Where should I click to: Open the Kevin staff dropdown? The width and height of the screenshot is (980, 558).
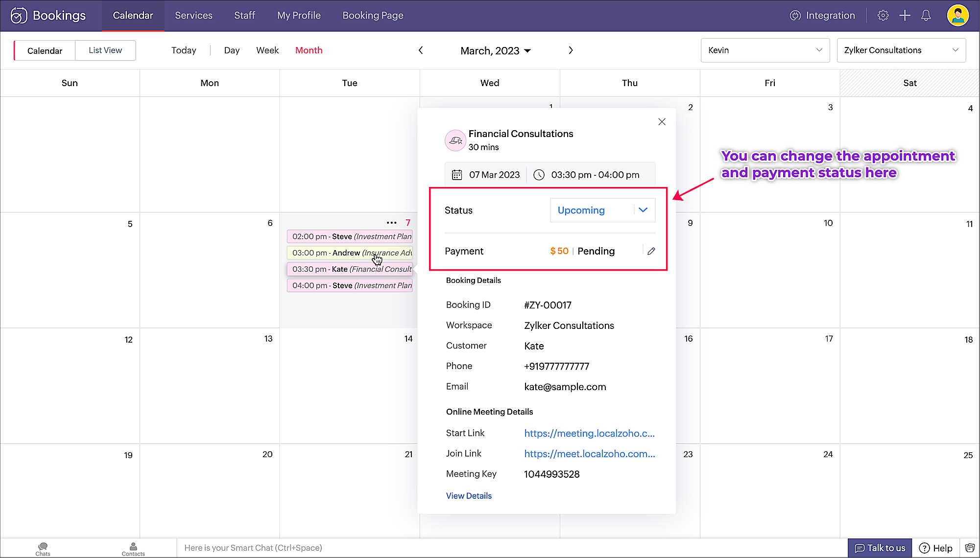pos(765,50)
